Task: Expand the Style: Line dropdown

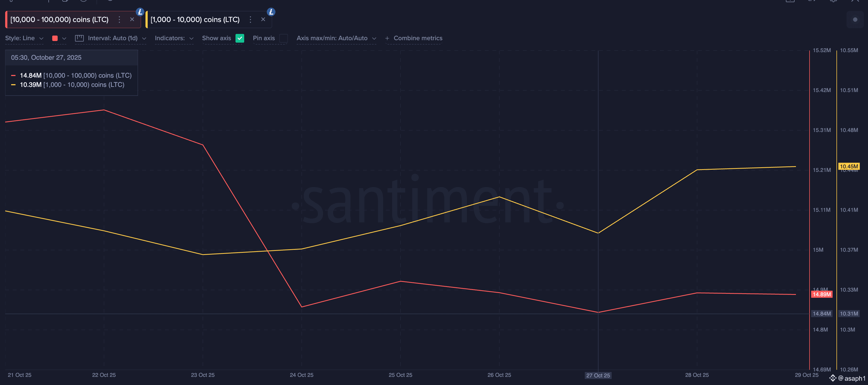Action: click(x=24, y=38)
